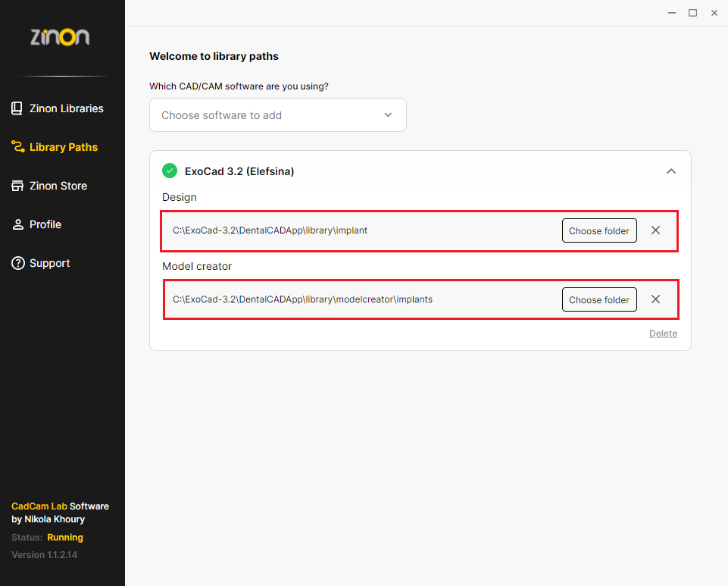Click the Zinon Libraries book icon
The height and width of the screenshot is (586, 728).
click(17, 108)
